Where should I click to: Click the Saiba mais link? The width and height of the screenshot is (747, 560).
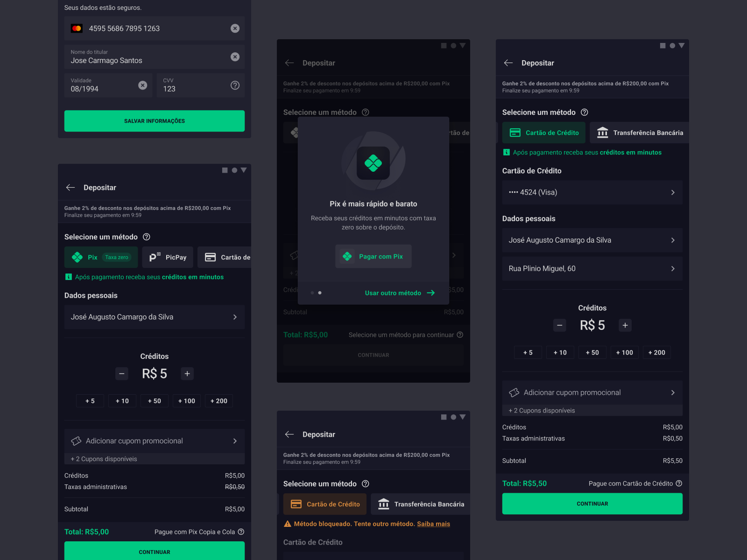434,524
